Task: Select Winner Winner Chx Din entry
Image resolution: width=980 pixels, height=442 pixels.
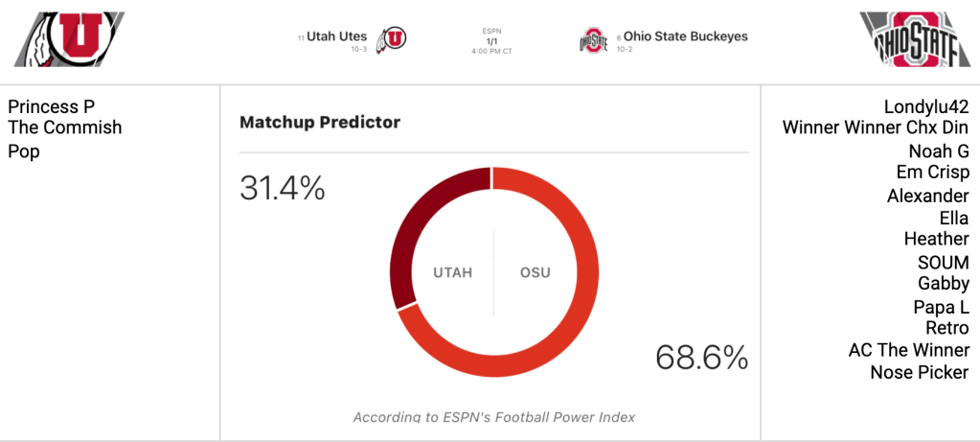Action: point(876,128)
